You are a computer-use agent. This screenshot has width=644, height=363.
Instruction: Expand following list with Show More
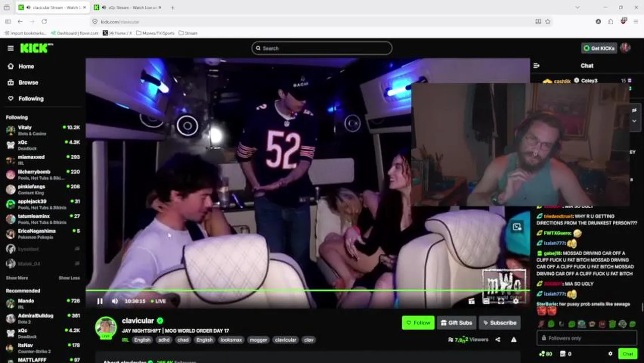(17, 278)
